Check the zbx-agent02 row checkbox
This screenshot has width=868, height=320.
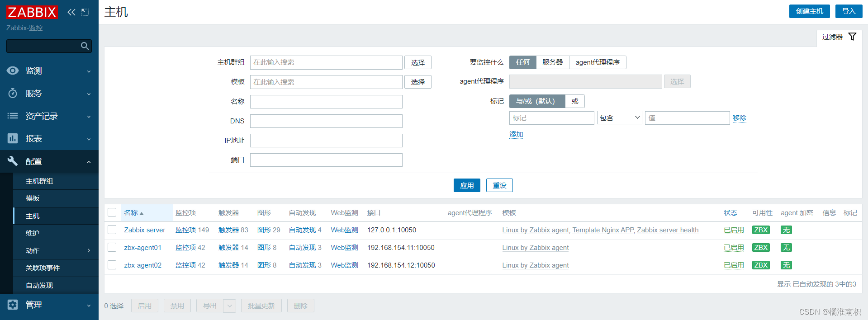click(112, 265)
